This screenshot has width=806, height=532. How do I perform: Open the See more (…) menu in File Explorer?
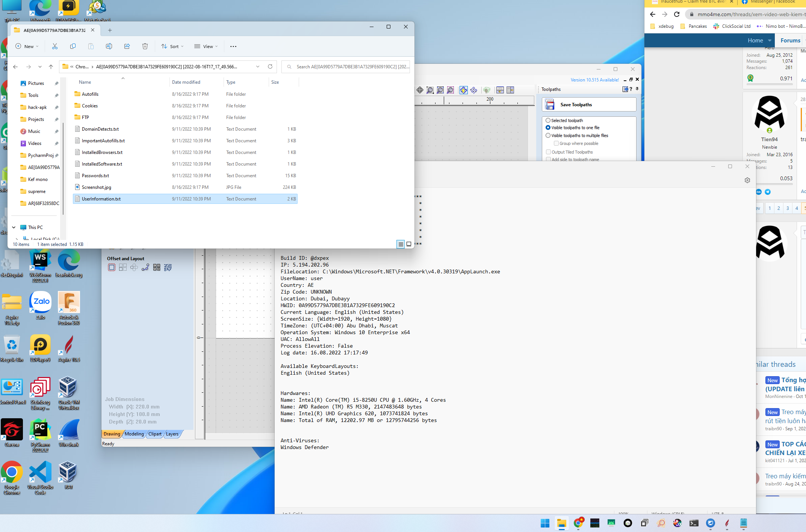coord(233,47)
